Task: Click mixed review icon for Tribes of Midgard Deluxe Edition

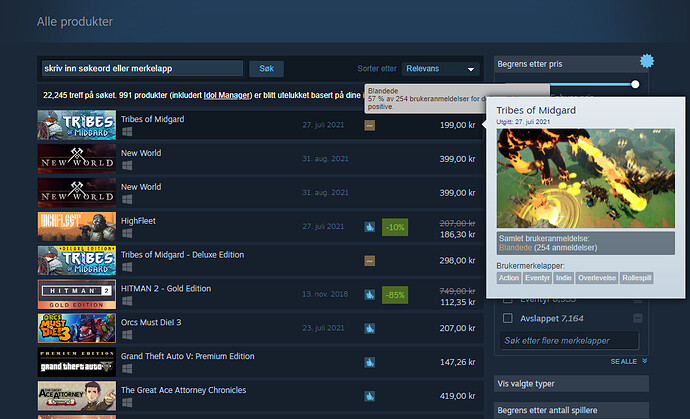Action: [x=370, y=261]
